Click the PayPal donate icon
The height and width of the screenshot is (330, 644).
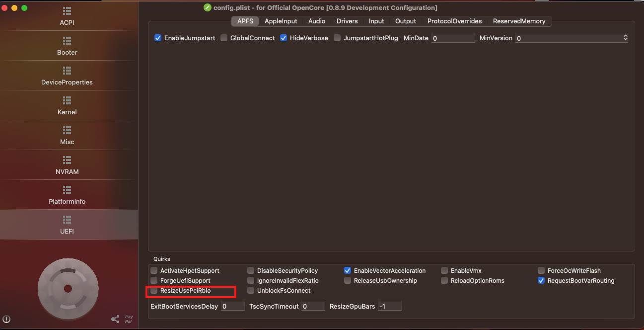pos(129,319)
